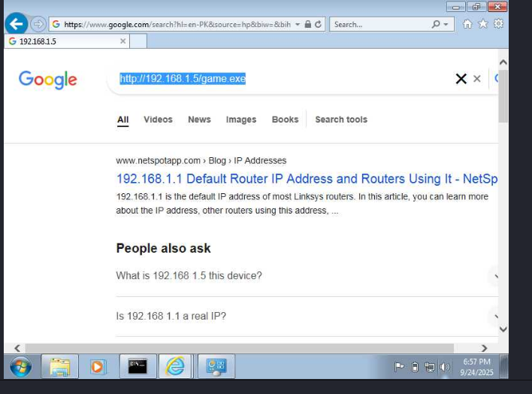Open the IE Tools gear icon
The height and width of the screenshot is (394, 532).
[x=498, y=24]
